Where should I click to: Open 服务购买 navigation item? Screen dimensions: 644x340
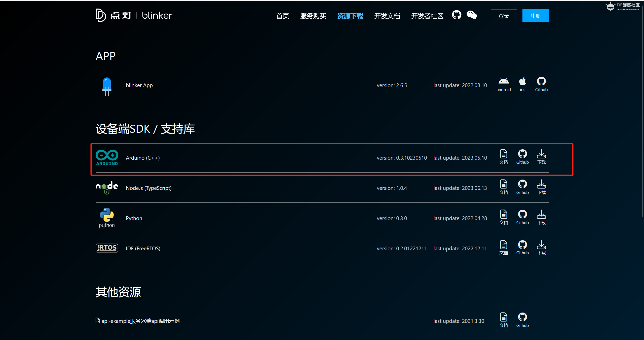point(313,16)
